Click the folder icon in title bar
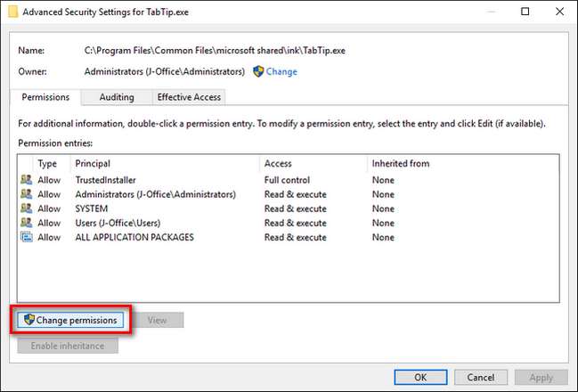This screenshot has height=392, width=578. 12,12
